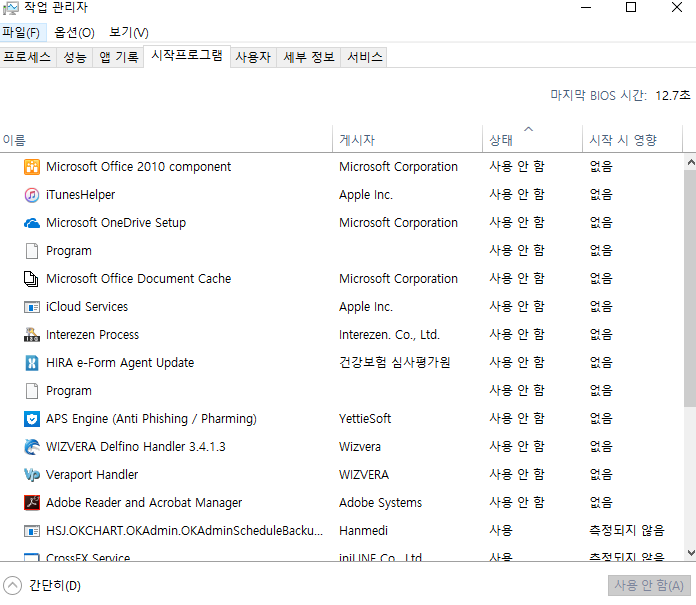Switch to the 서비스 tab
The width and height of the screenshot is (696, 605).
pyautogui.click(x=364, y=57)
